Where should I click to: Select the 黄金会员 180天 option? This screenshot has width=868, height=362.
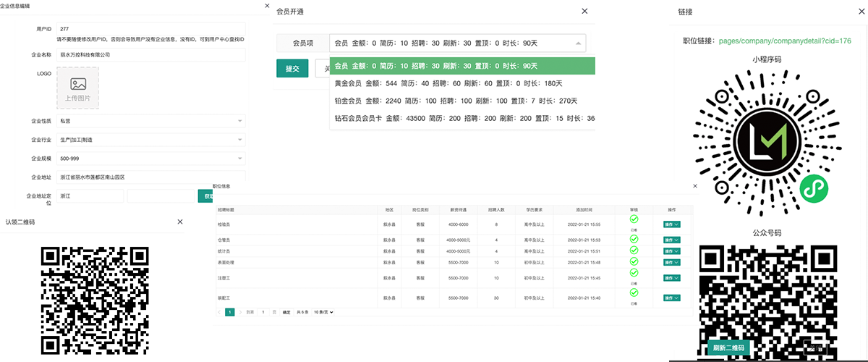(462, 83)
